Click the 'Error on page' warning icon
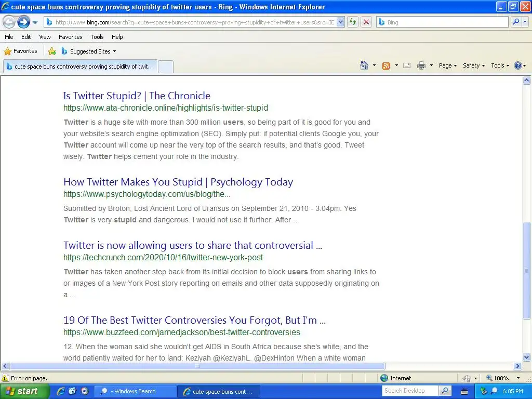The image size is (532, 399). 5,378
